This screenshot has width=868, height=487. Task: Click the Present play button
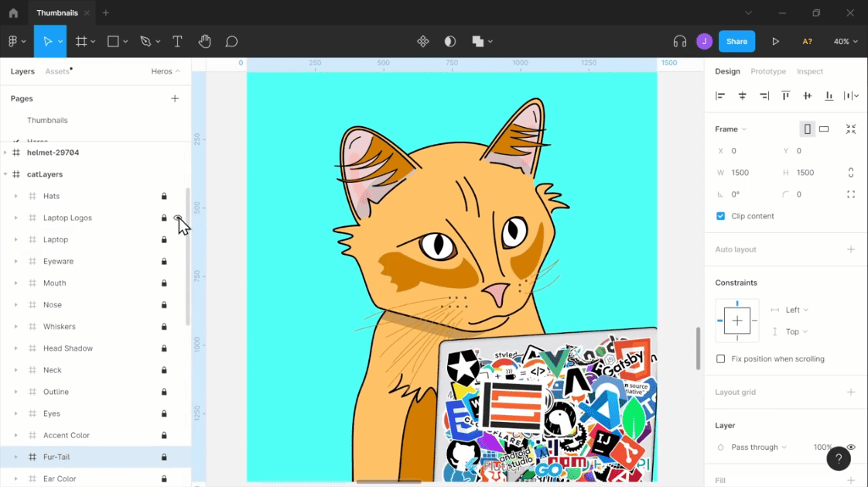pyautogui.click(x=775, y=41)
